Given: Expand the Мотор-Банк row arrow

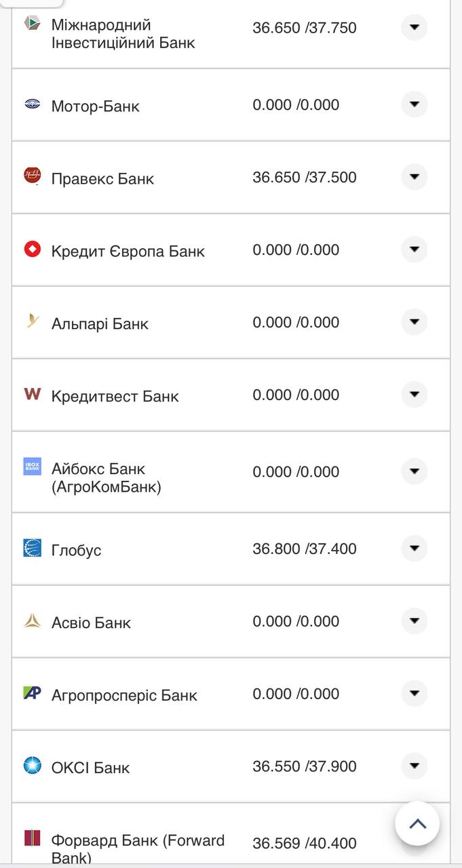Looking at the screenshot, I should pos(415,104).
